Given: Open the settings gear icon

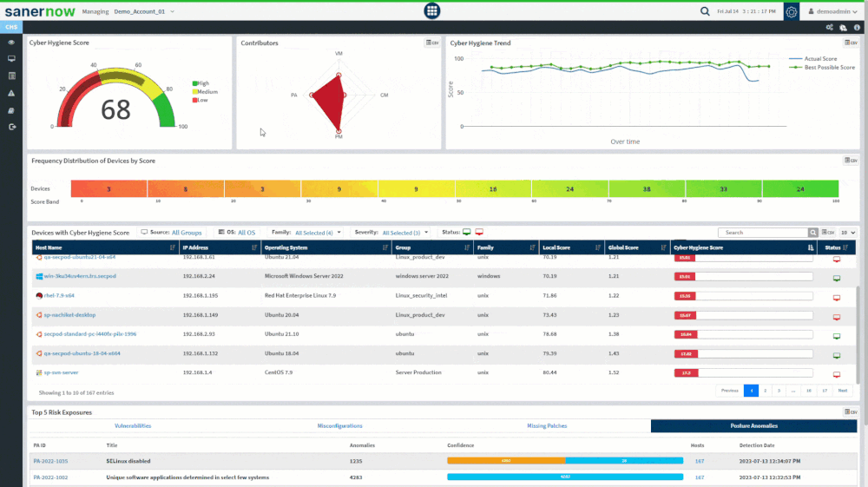Looking at the screenshot, I should pyautogui.click(x=791, y=11).
